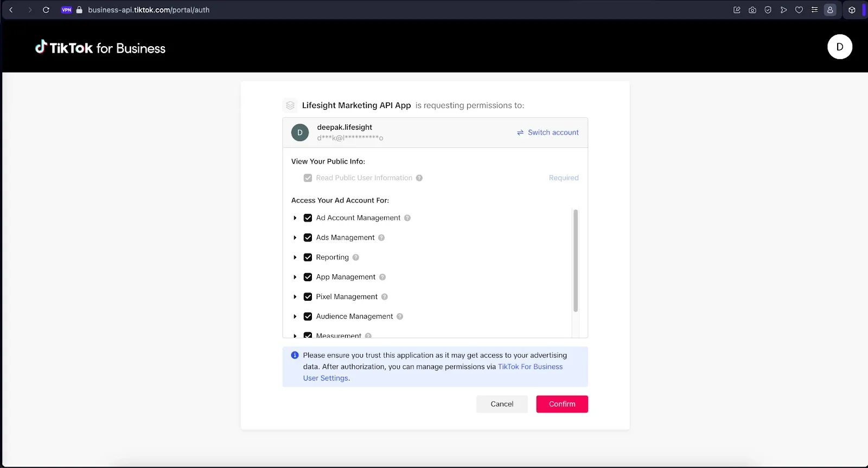Click help icon next to Pixel Management

pos(385,297)
